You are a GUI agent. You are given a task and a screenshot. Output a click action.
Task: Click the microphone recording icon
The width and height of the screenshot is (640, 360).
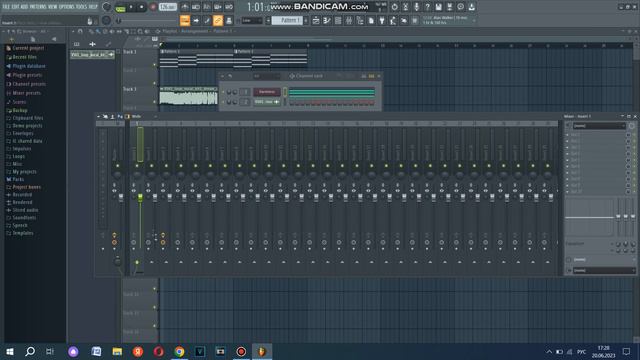click(416, 7)
